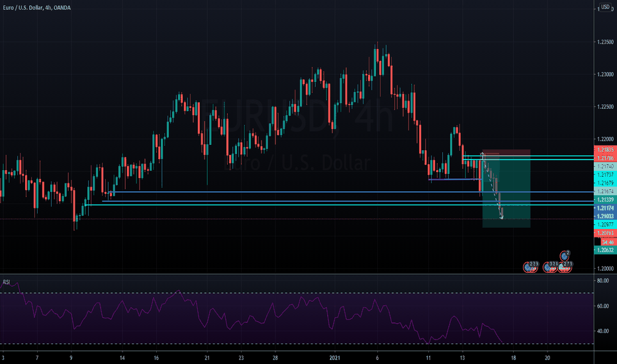Click the 1.23000 price axis tick

point(605,74)
